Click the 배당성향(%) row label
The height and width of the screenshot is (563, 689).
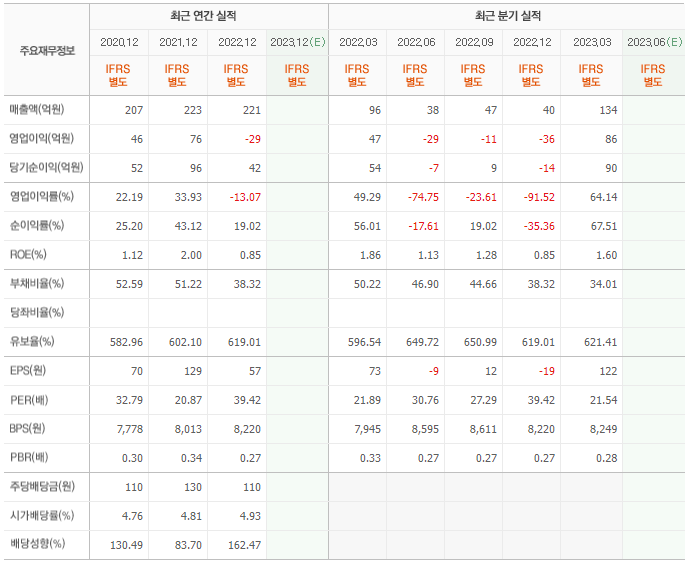[x=37, y=545]
